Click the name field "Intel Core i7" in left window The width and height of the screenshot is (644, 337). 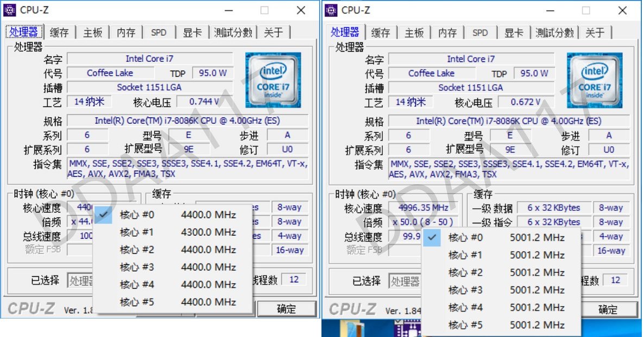point(150,59)
